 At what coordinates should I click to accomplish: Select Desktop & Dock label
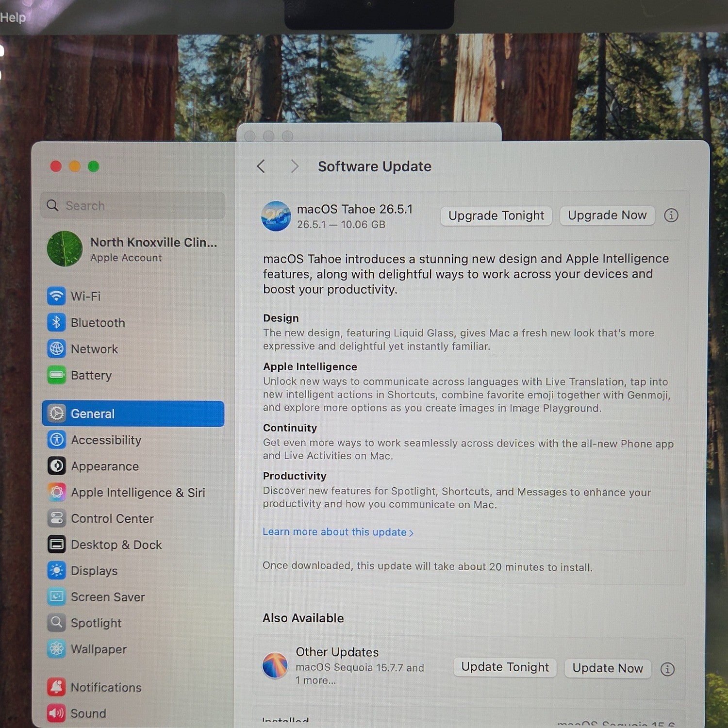pos(116,545)
